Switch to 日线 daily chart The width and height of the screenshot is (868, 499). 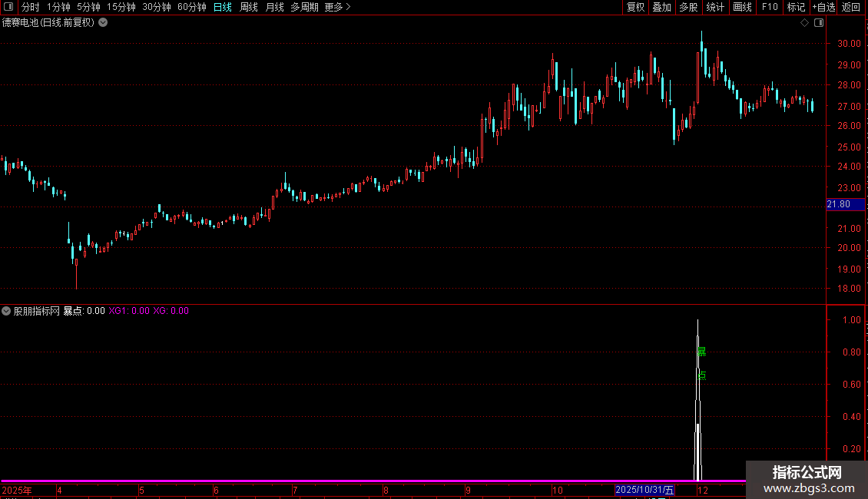(x=223, y=7)
